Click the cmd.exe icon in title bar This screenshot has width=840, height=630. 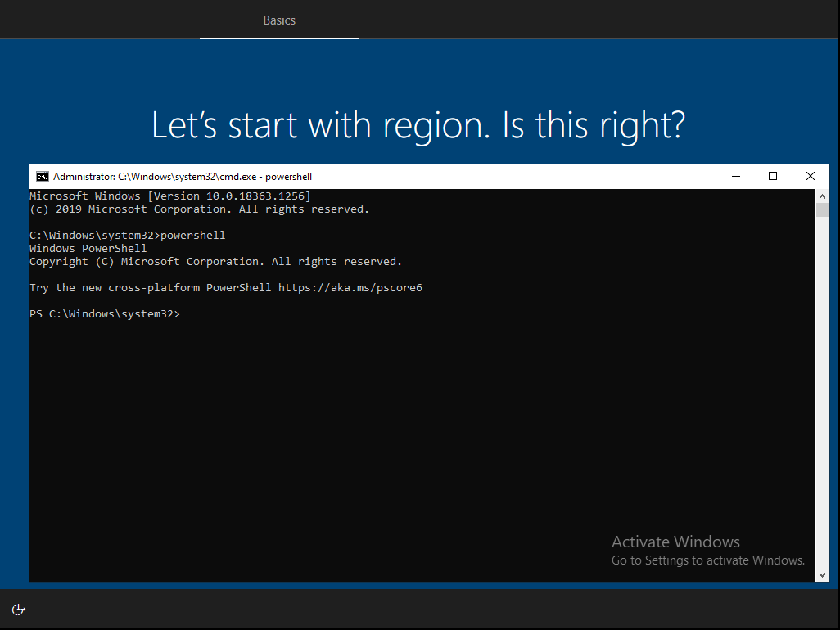click(x=43, y=177)
